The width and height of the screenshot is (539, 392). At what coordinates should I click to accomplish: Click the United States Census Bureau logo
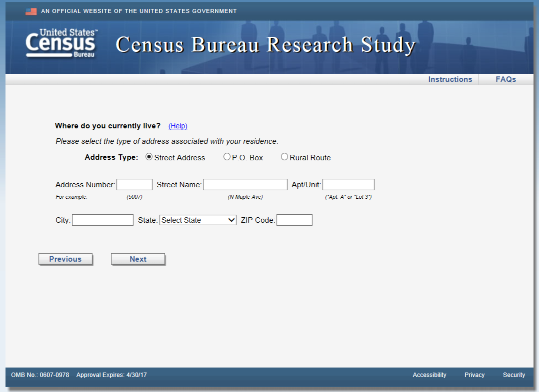tap(61, 43)
